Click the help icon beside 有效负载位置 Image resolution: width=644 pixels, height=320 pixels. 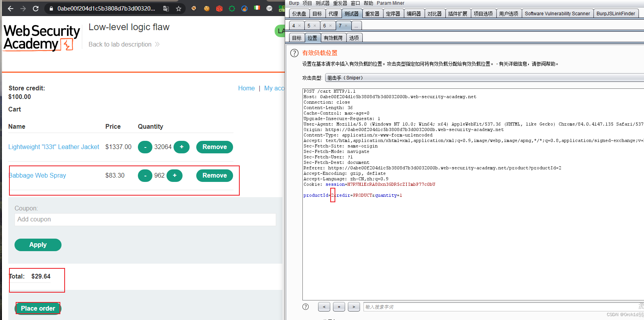(x=294, y=53)
